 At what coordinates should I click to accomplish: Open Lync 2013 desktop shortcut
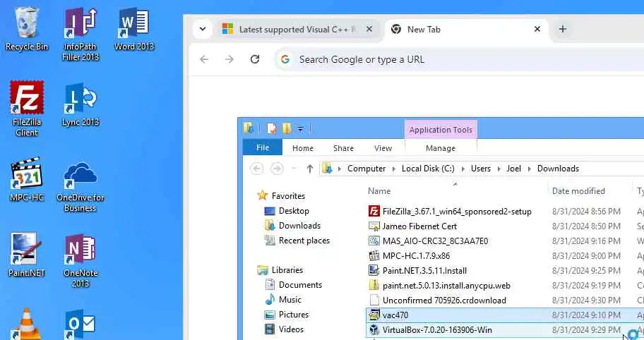80,104
